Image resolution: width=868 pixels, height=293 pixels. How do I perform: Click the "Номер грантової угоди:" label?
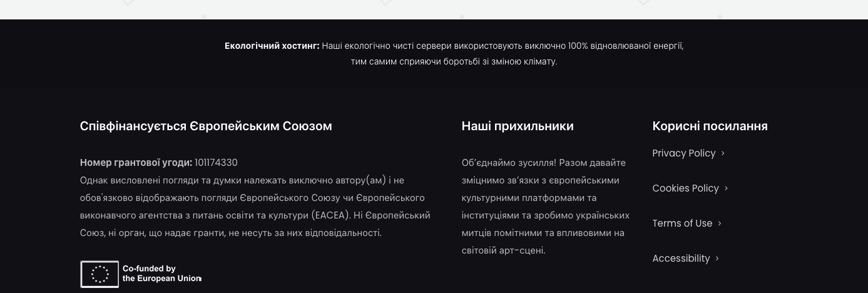[x=136, y=163]
